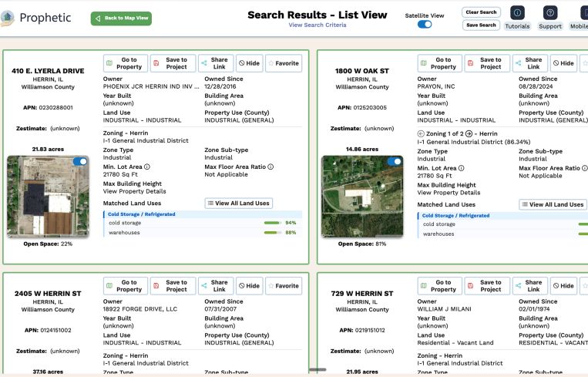Image resolution: width=588 pixels, height=377 pixels.
Task: Expand Cold Storage / Refrigerated group for 1800 W Oak St
Action: click(502, 216)
